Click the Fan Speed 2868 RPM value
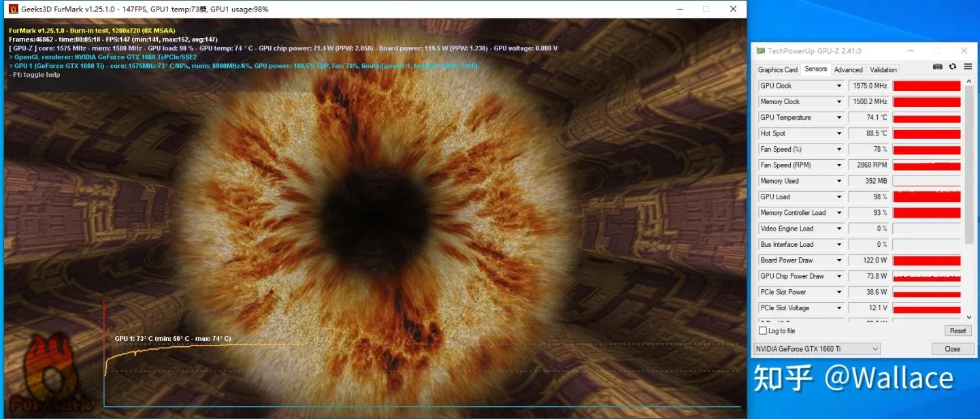This screenshot has width=980, height=419. (x=869, y=165)
